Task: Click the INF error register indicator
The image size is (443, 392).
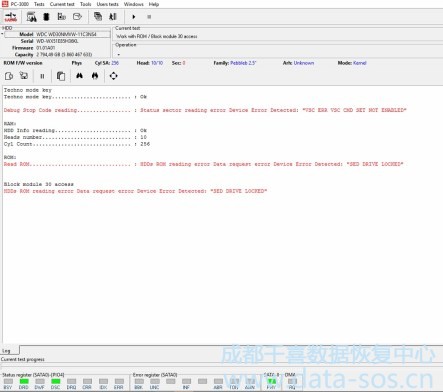Action: coord(186,381)
